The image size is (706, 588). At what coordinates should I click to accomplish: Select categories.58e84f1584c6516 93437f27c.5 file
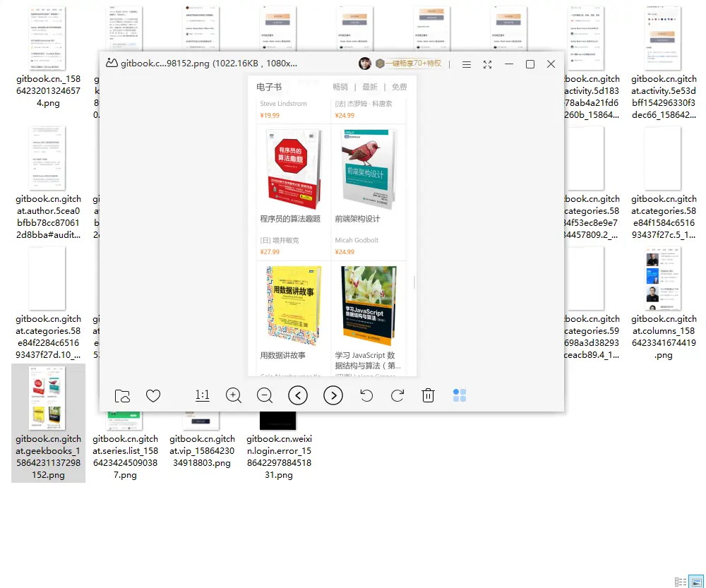pyautogui.click(x=664, y=217)
